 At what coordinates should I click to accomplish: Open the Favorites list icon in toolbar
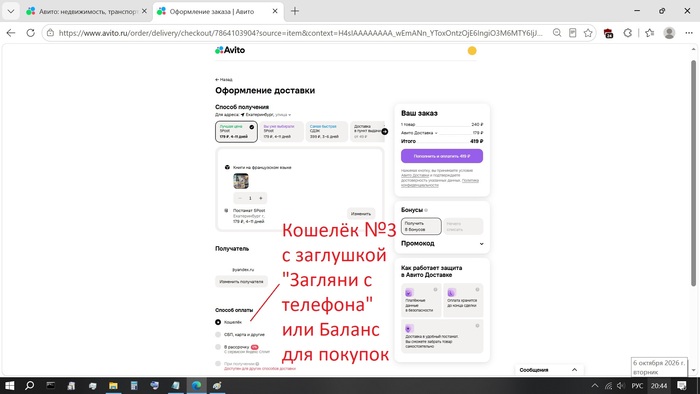(x=650, y=33)
